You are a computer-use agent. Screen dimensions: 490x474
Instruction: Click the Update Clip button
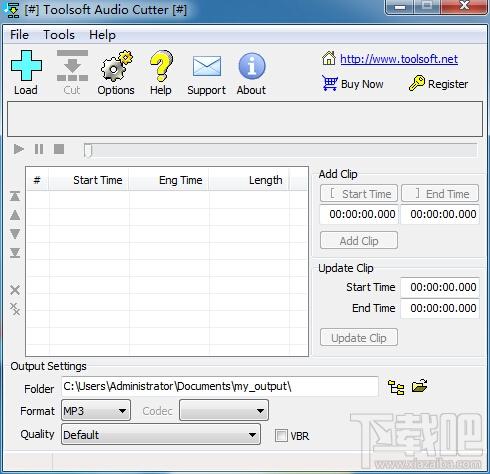(359, 338)
